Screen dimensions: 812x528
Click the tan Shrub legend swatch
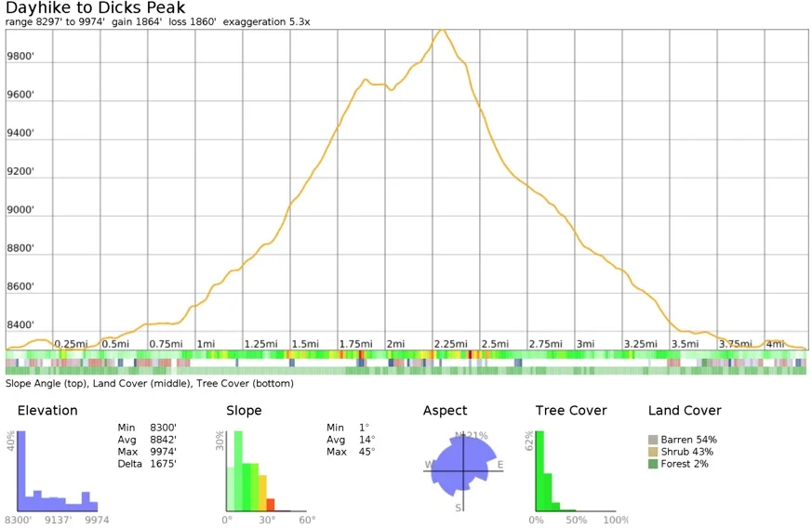[x=653, y=452]
